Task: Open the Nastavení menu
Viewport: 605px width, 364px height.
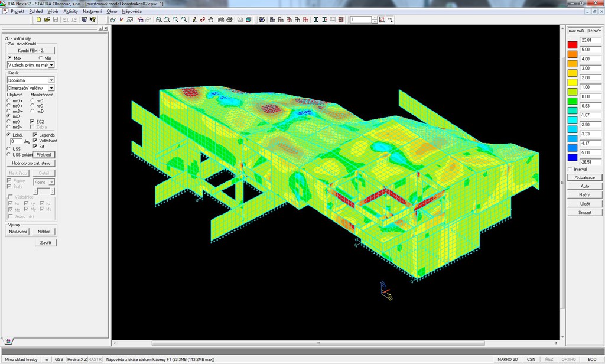Action: tap(92, 11)
